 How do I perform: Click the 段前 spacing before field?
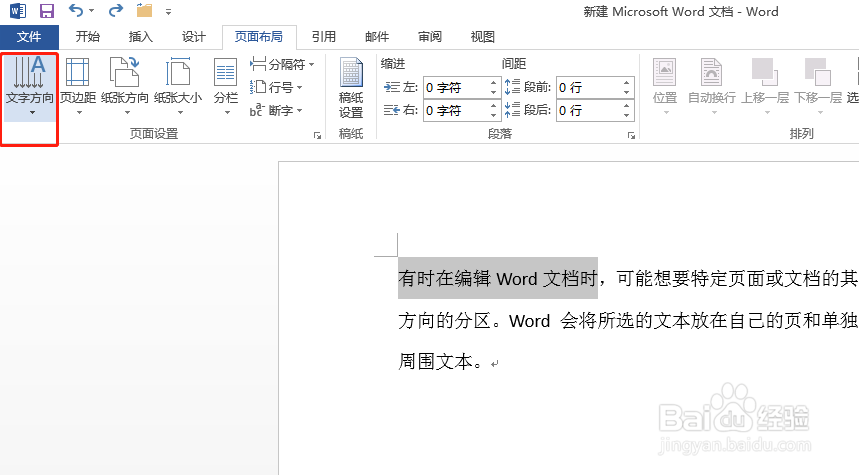(588, 88)
